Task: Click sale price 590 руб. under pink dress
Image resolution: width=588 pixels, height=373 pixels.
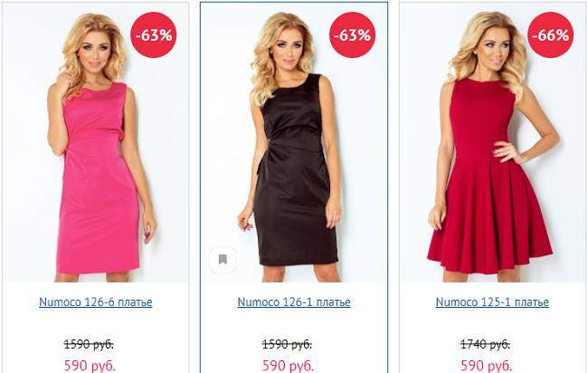Action: pos(90,365)
